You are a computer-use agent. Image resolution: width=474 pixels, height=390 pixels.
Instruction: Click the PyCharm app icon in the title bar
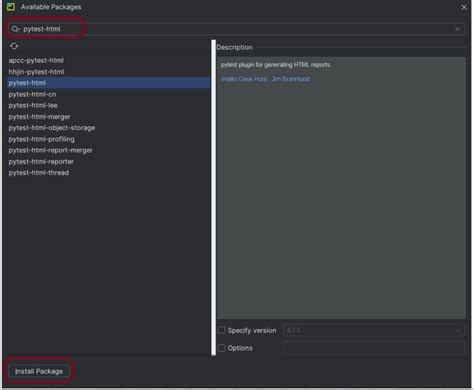point(11,7)
